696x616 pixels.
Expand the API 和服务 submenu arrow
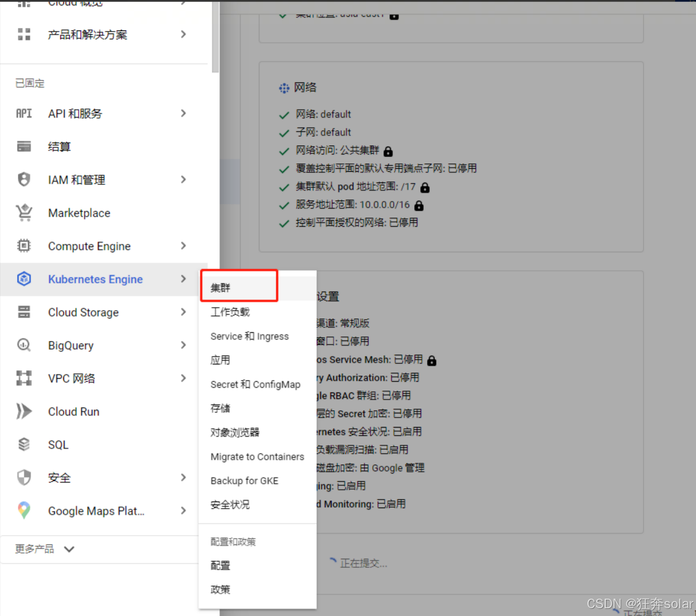click(x=184, y=114)
